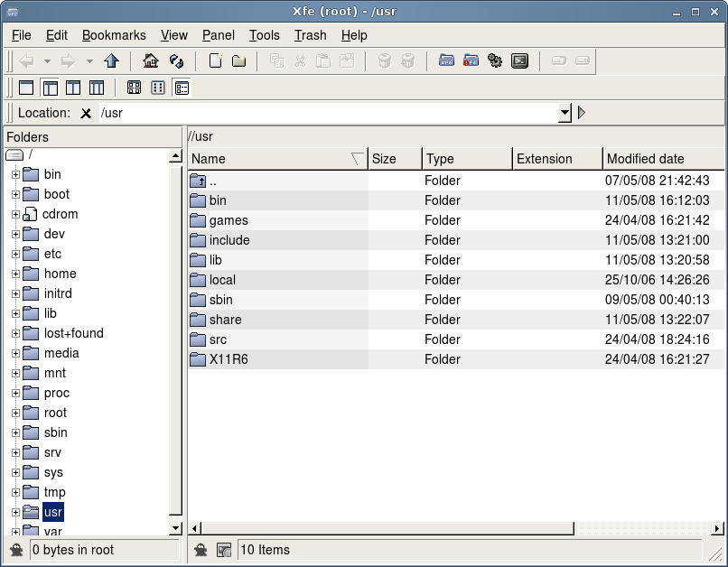Switch to one panel mode
The width and height of the screenshot is (728, 567).
pos(26,88)
